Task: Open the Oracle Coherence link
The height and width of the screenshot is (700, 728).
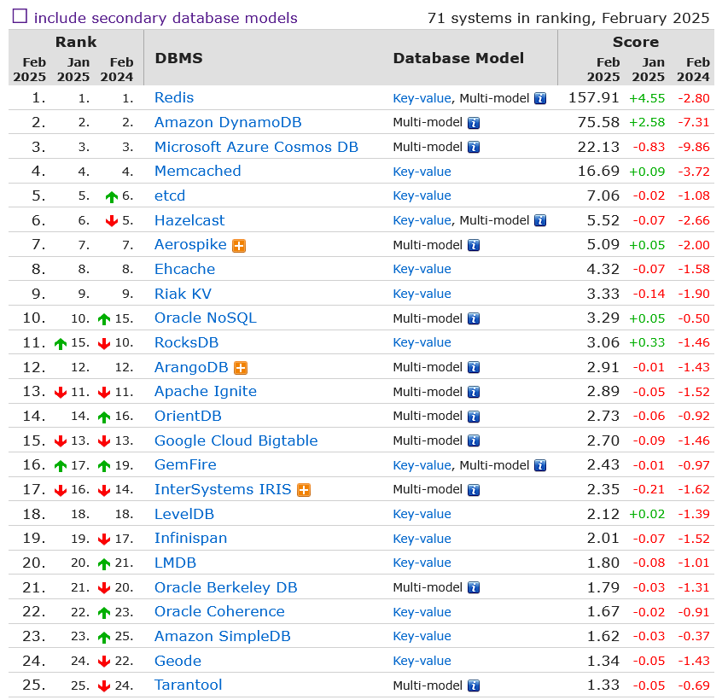Action: (219, 611)
